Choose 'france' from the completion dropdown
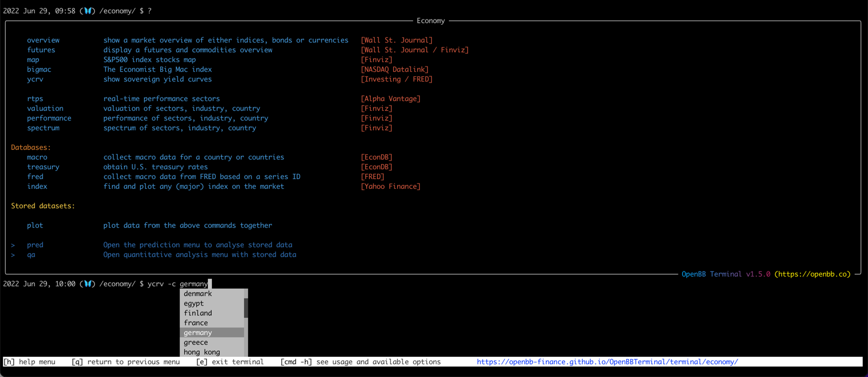The image size is (868, 377). 212,323
